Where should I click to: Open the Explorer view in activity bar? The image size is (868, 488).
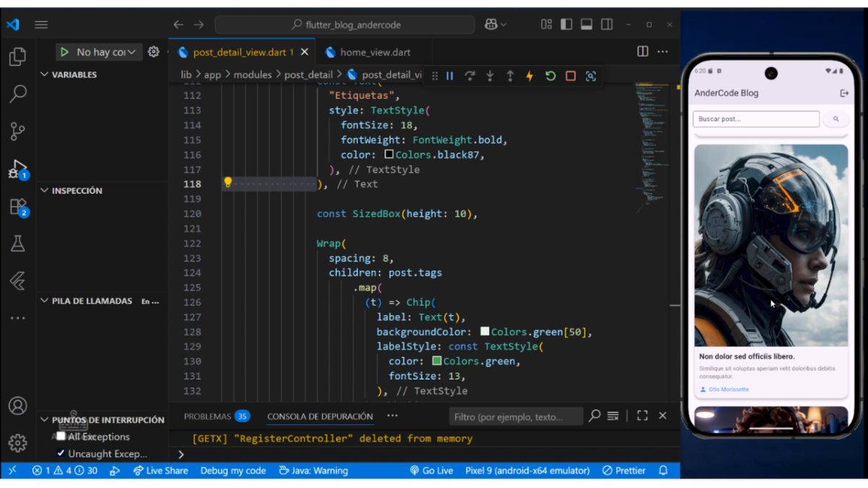(18, 56)
